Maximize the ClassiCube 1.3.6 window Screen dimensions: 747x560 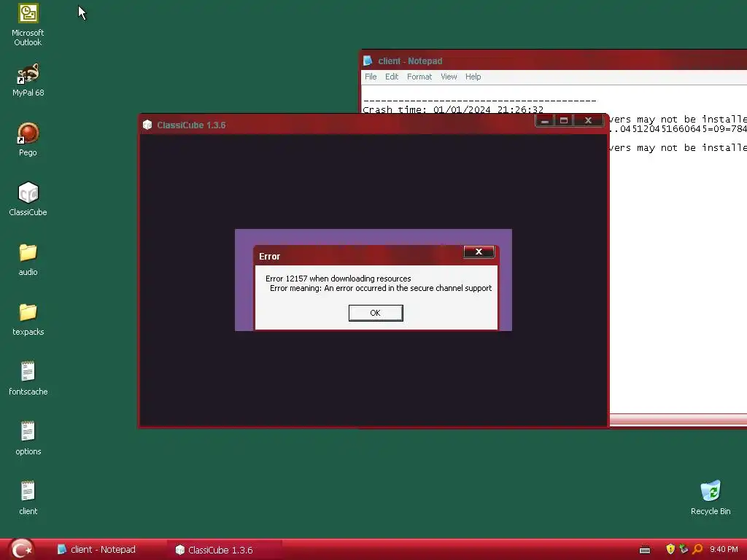tap(564, 120)
